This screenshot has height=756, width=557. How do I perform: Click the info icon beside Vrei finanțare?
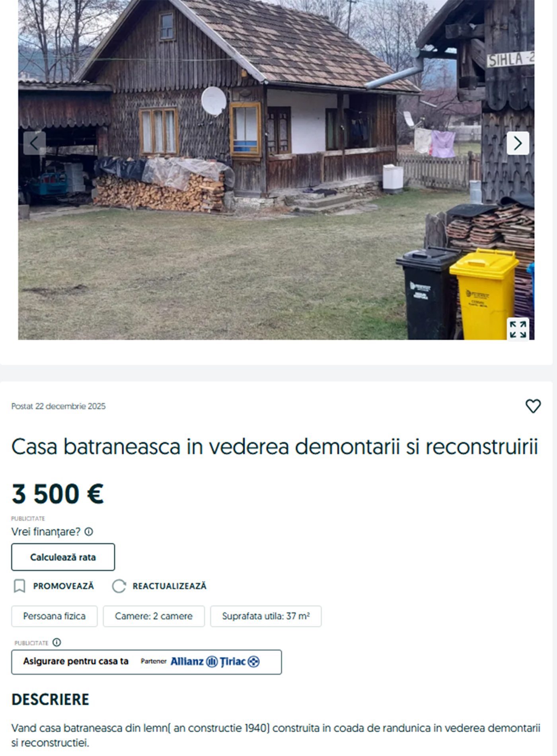[89, 532]
